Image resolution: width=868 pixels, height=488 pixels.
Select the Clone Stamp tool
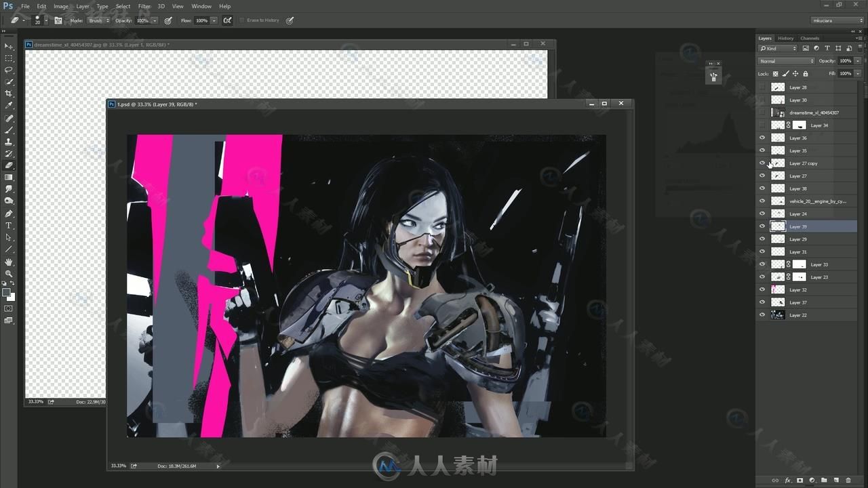click(9, 142)
